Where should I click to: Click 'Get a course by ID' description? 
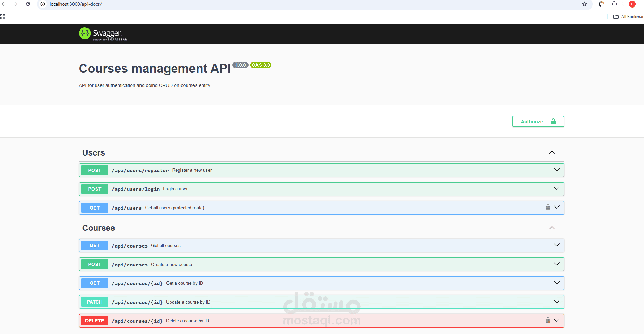185,283
